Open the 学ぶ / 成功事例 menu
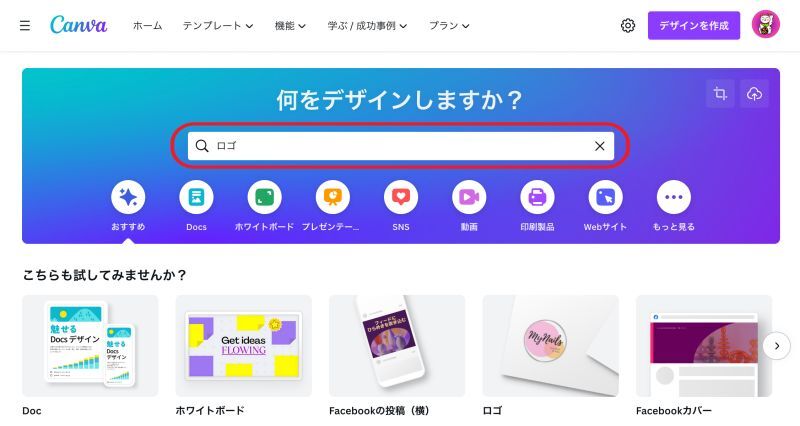Viewport: 800px width, 426px height. point(367,26)
